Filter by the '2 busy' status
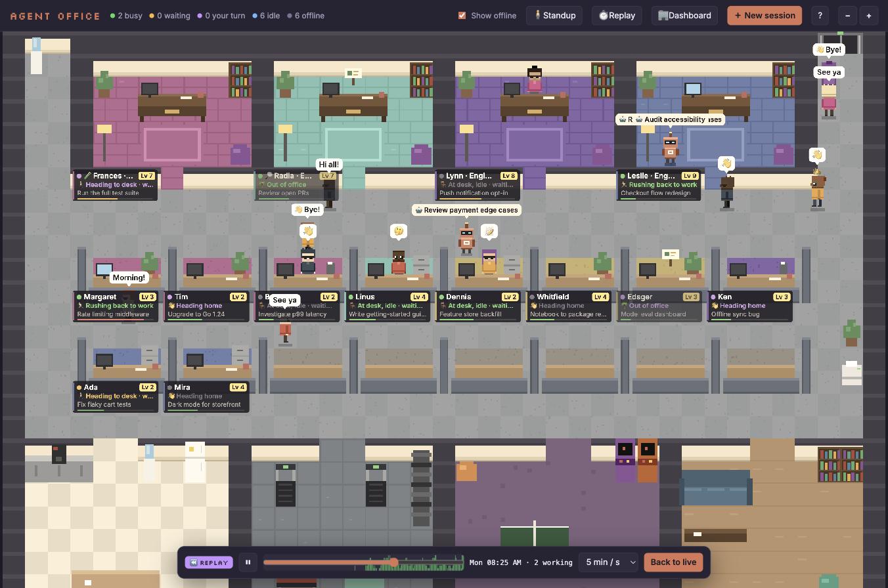The height and width of the screenshot is (588, 888). [x=126, y=16]
